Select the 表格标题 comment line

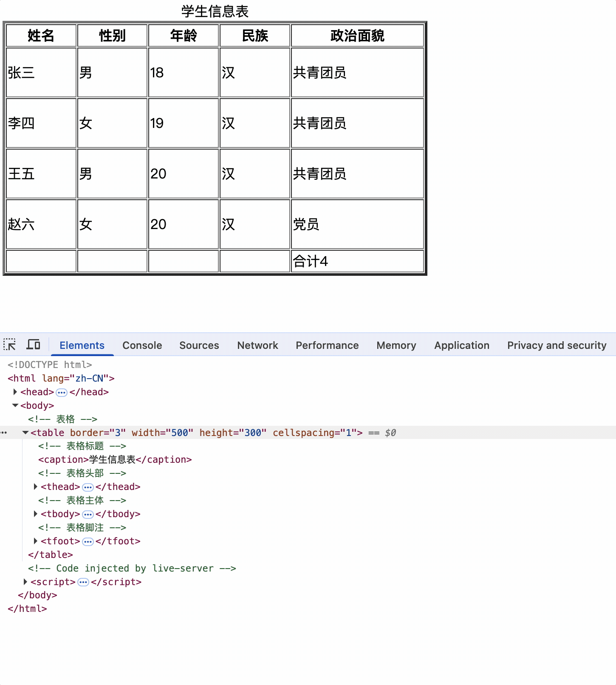[x=82, y=446]
